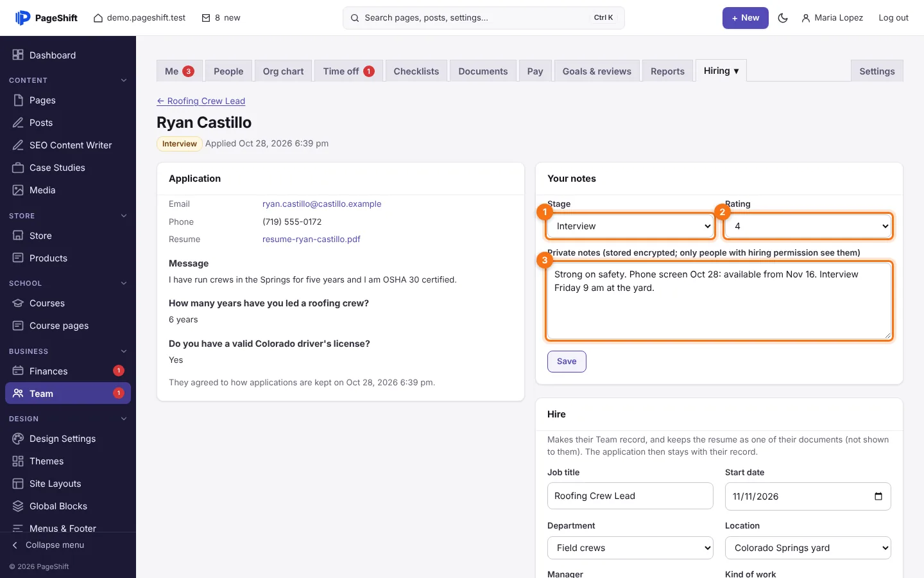The image size is (924, 578).
Task: Switch to the Org chart tab
Action: point(283,71)
